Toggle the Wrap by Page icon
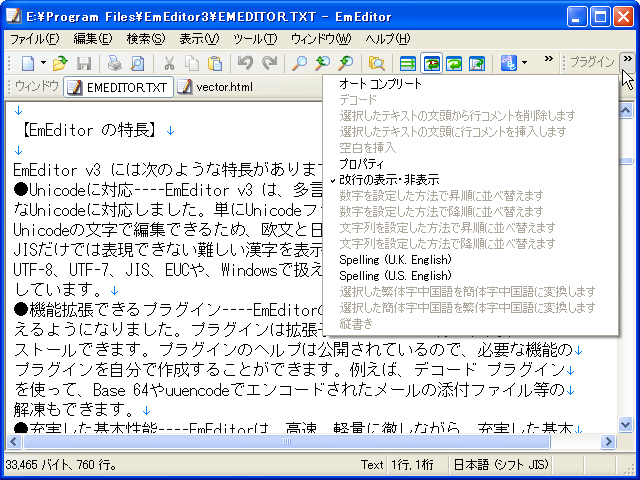This screenshot has height=480, width=640. pyautogui.click(x=477, y=63)
